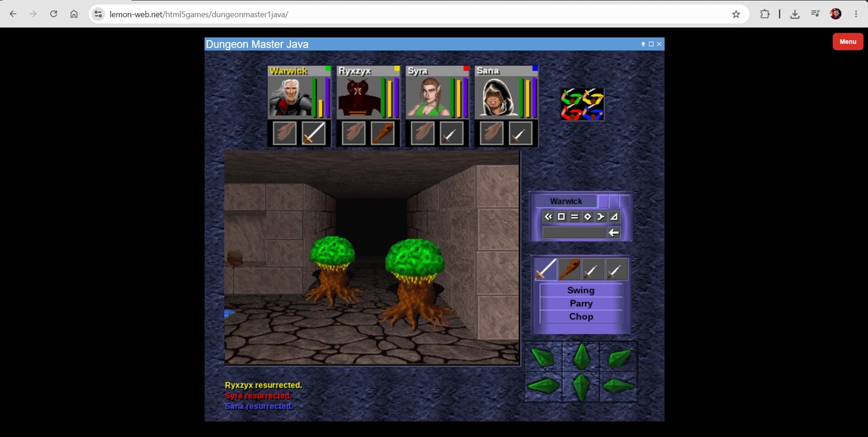
Task: Click Ryxzyx's yellow color square
Action: click(x=397, y=69)
